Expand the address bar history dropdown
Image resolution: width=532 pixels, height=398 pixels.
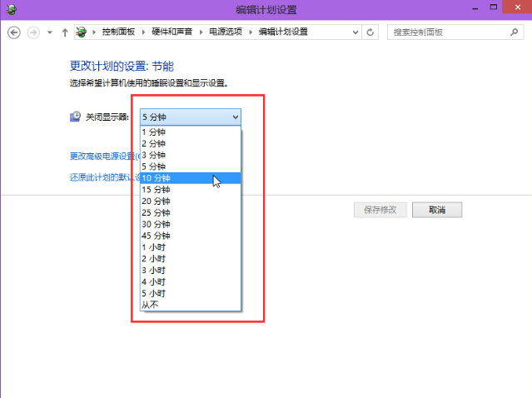354,32
